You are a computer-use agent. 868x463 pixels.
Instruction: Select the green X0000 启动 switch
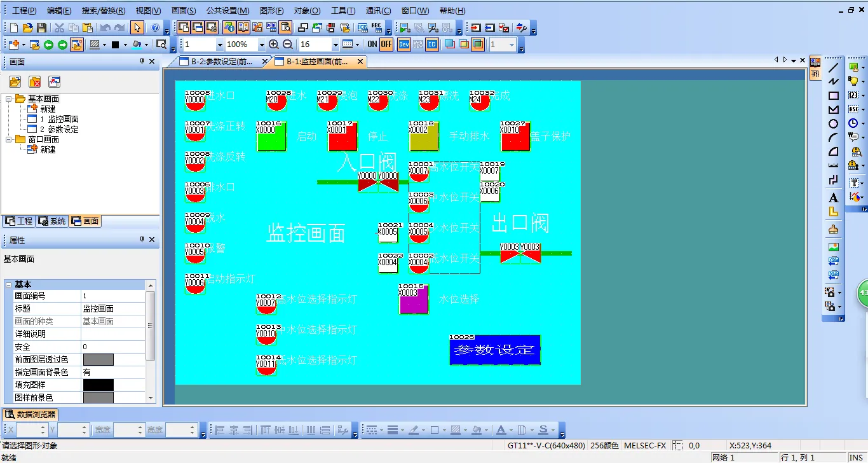point(272,136)
